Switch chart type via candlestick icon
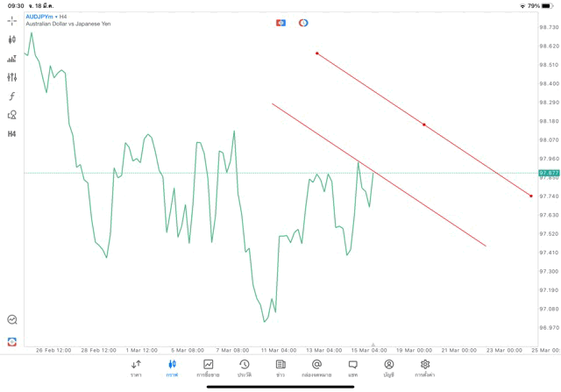Viewport: 561px width, 392px height. 11,39
